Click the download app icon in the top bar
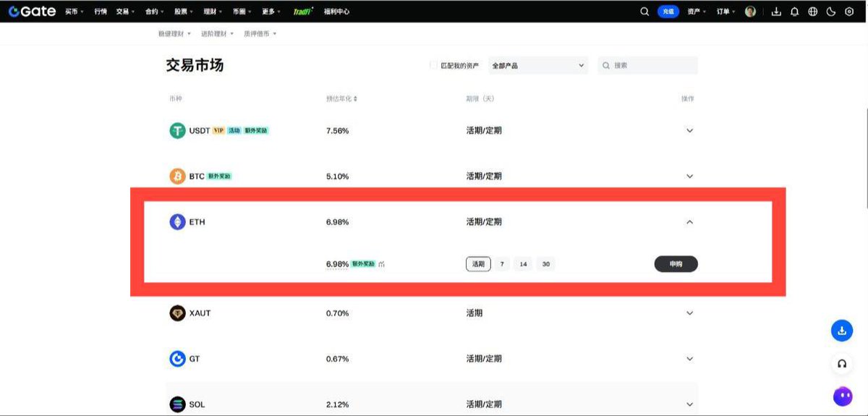This screenshot has width=868, height=416. (x=777, y=12)
